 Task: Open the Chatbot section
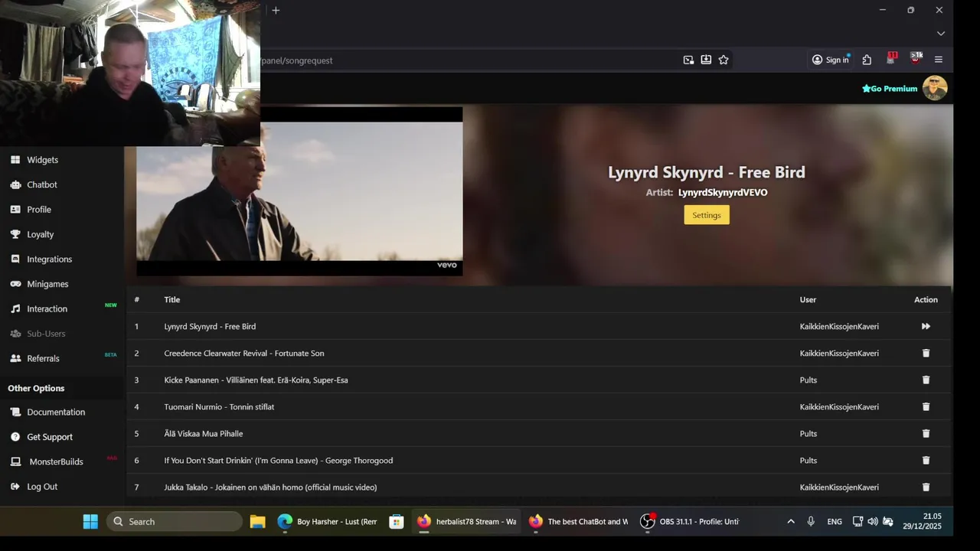42,184
